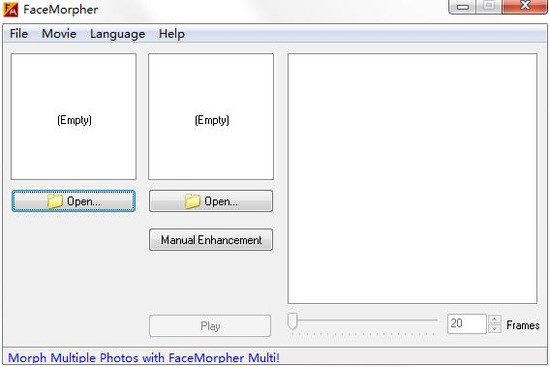Viewport: 550px width, 367px height.
Task: Click the frame position slider handle
Action: [x=293, y=321]
